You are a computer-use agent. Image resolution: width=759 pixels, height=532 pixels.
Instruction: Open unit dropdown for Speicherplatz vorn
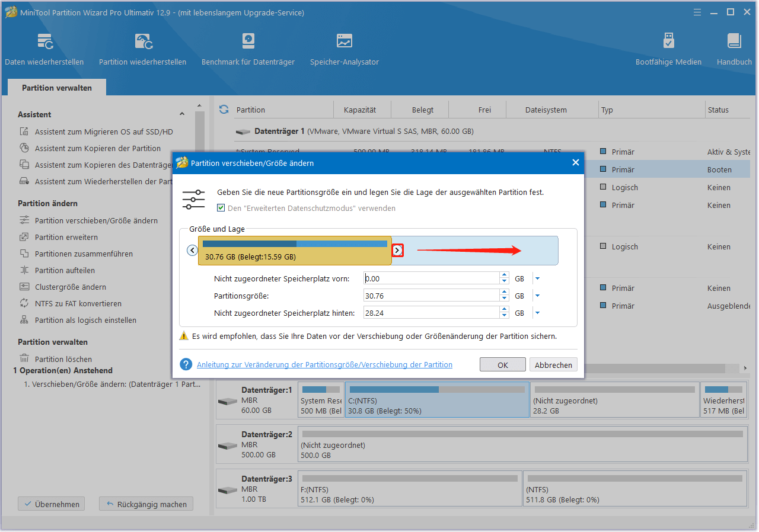click(x=537, y=278)
